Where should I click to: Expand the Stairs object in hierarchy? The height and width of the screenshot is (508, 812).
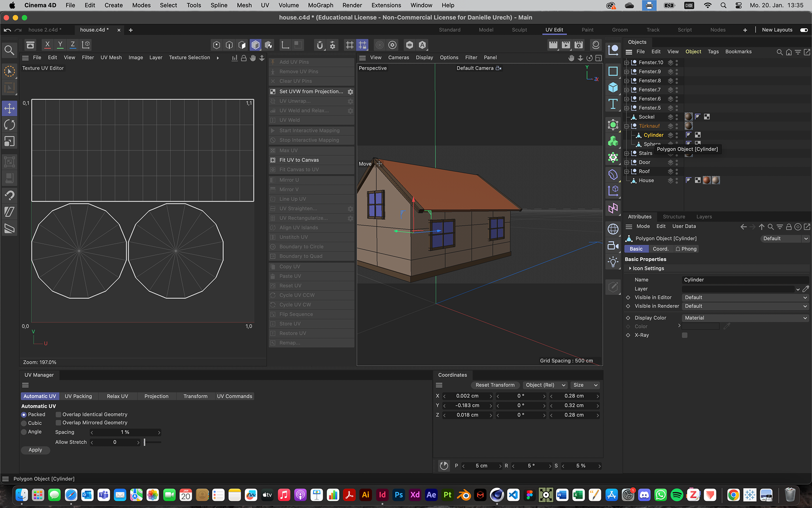point(627,153)
